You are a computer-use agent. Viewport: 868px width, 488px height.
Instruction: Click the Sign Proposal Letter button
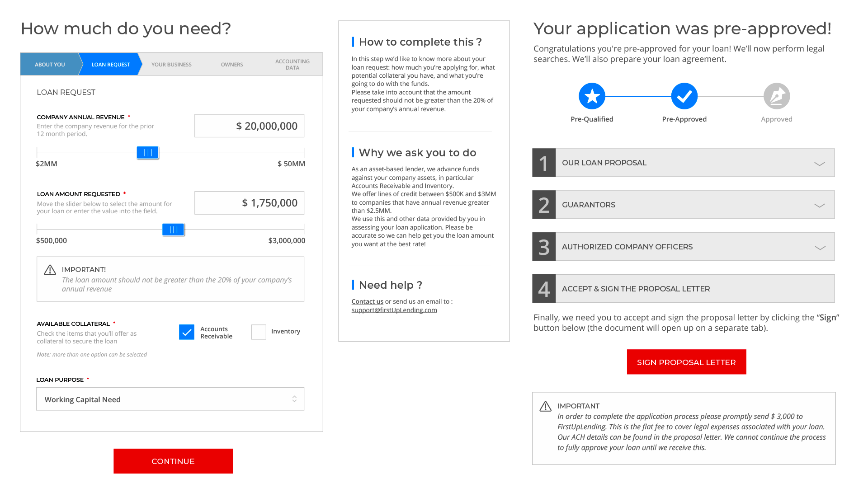[686, 362]
